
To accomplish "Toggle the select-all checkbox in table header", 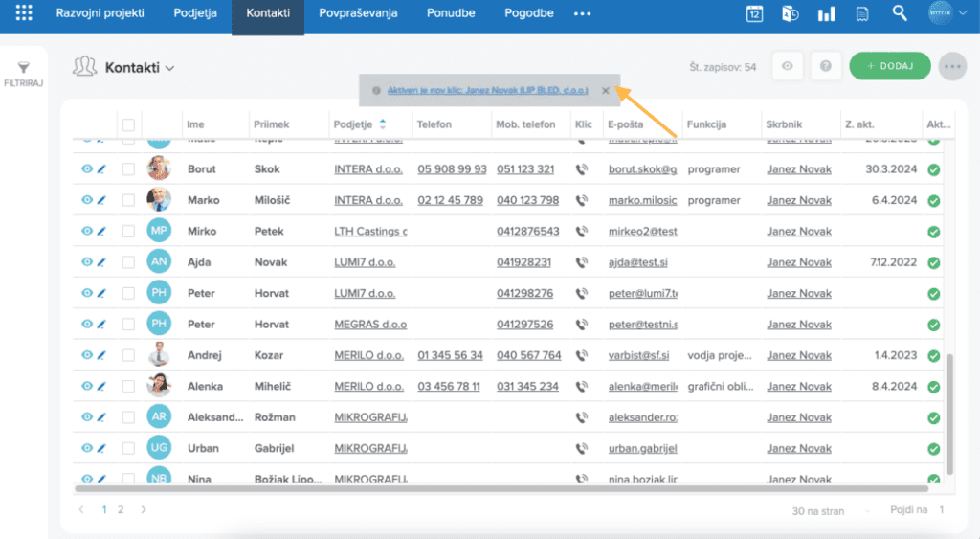I will (128, 124).
